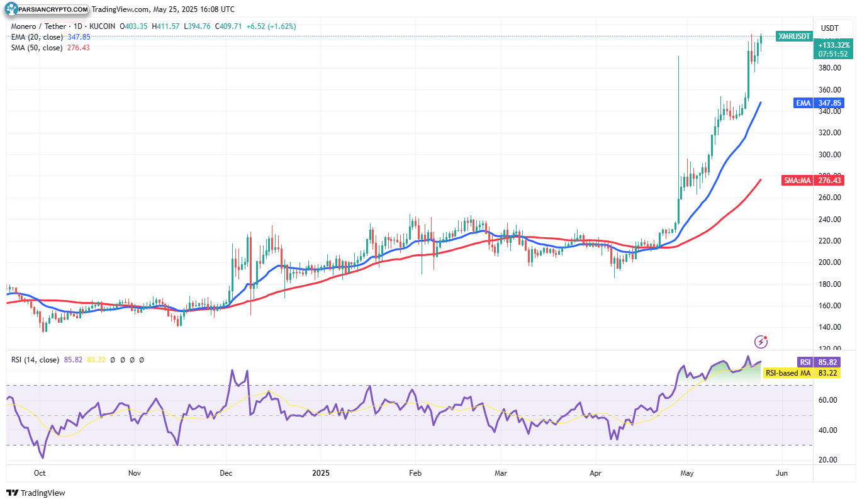
Task: Click the PARSIANCRYPTO.COM badge
Action: pyautogui.click(x=47, y=9)
